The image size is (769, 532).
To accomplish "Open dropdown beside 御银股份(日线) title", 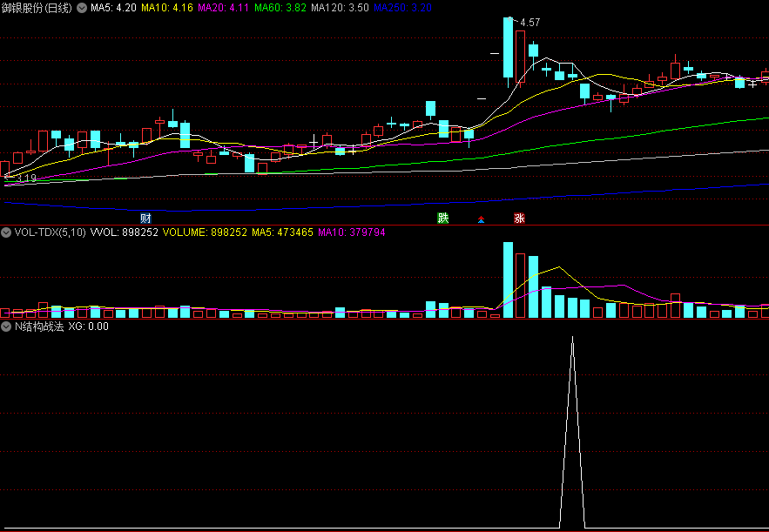I will 82,8.
